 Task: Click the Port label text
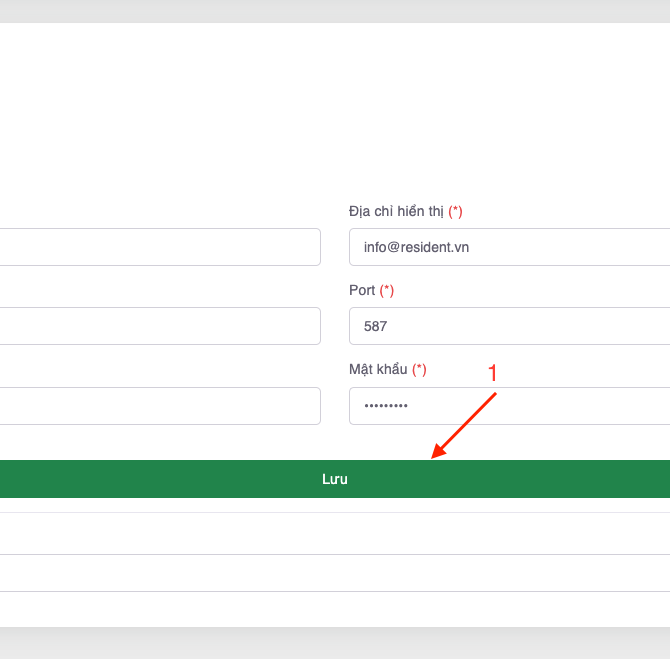click(362, 290)
